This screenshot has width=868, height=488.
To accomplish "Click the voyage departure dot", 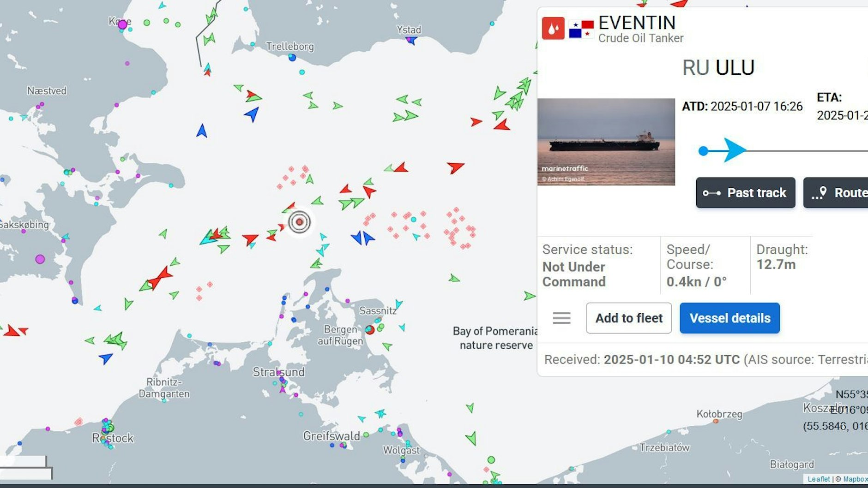I will pyautogui.click(x=703, y=151).
